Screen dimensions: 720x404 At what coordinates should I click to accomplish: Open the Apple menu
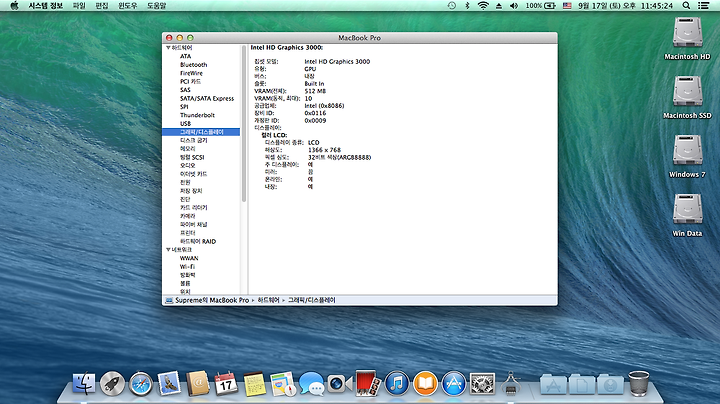pos(15,6)
